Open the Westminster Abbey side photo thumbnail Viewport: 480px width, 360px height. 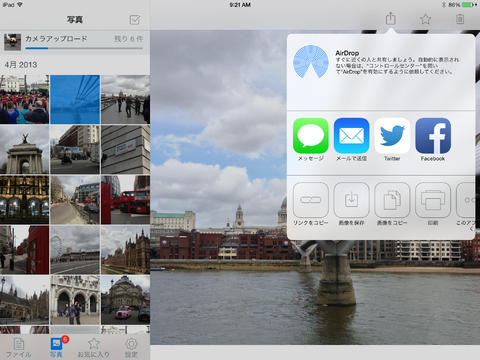pos(24,300)
